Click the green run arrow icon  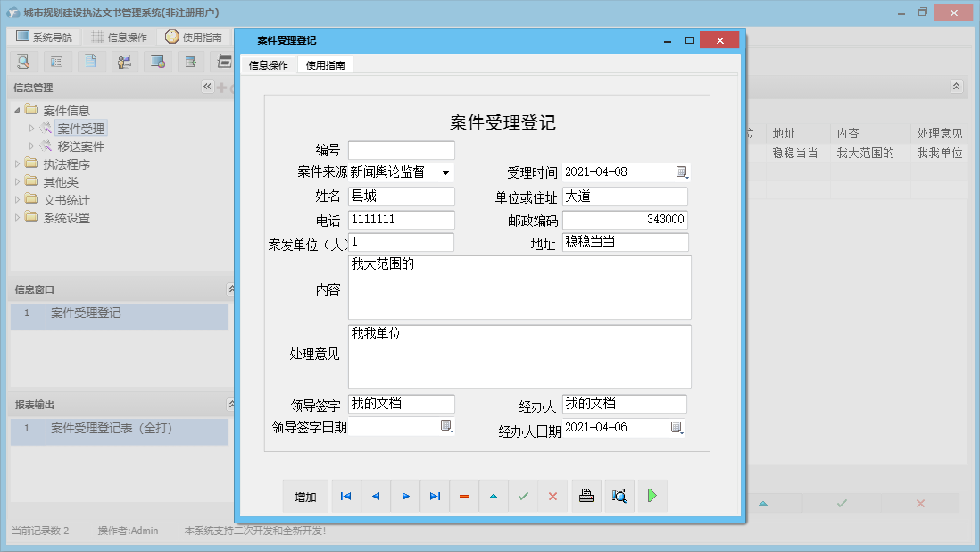[x=652, y=496]
